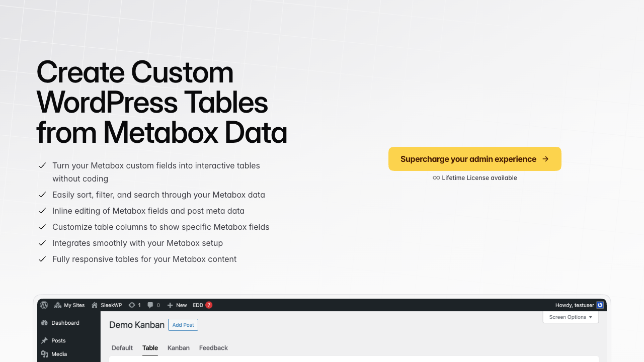The image size is (644, 362).
Task: Click the Add Post button
Action: click(x=183, y=325)
